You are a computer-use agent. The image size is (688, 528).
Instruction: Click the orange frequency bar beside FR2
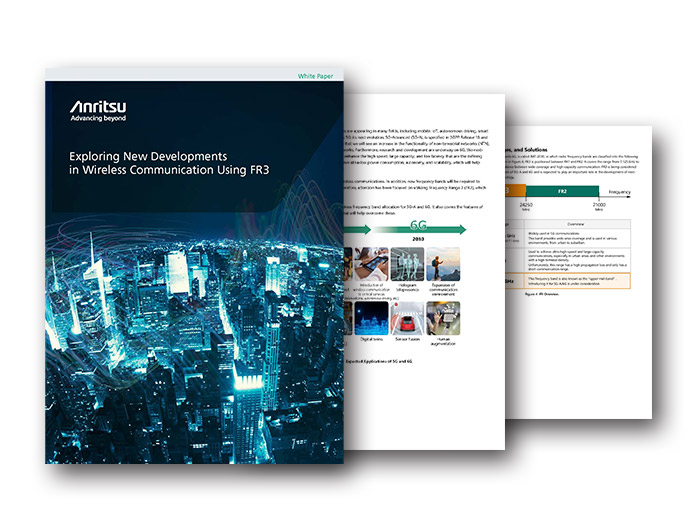point(516,190)
